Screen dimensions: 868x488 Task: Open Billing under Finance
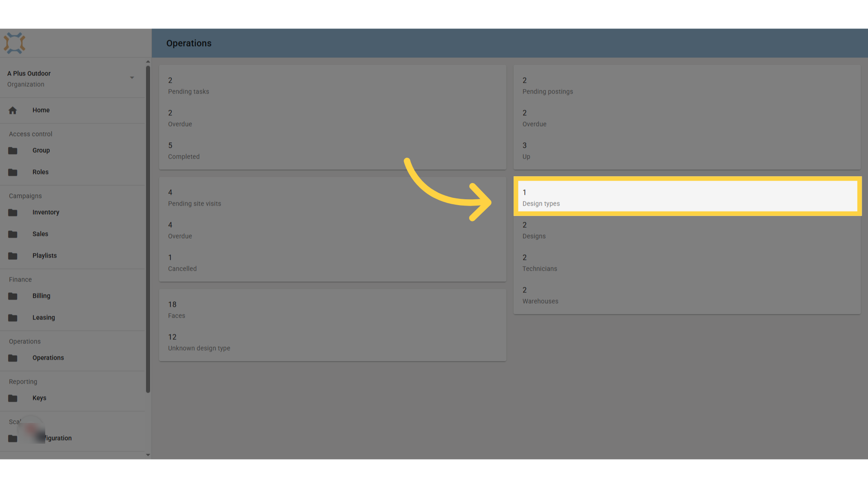click(72, 296)
